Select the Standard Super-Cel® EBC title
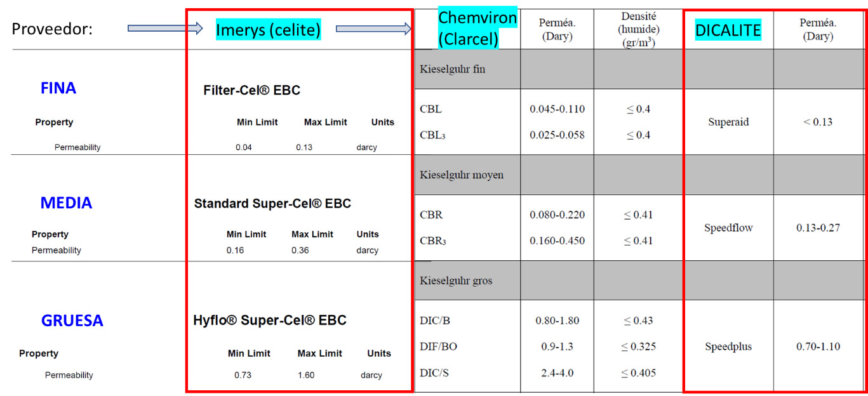This screenshot has height=396, width=868. coord(272,204)
